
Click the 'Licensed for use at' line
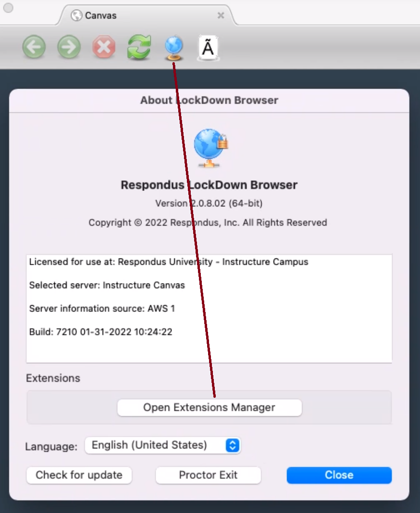169,262
